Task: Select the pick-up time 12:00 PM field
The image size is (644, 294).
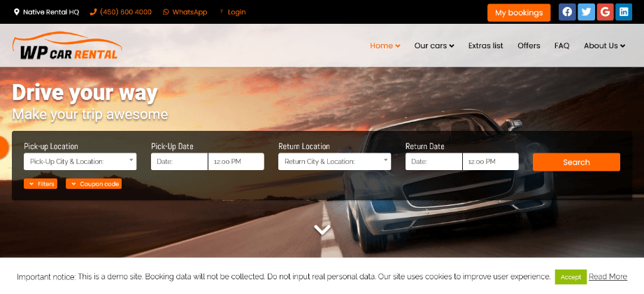Action: click(x=236, y=162)
